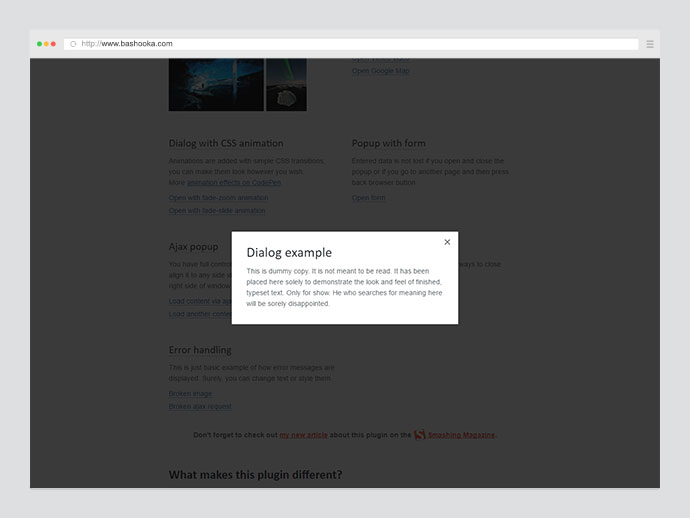Click the yellow window dot
Image resolution: width=690 pixels, height=518 pixels.
46,44
